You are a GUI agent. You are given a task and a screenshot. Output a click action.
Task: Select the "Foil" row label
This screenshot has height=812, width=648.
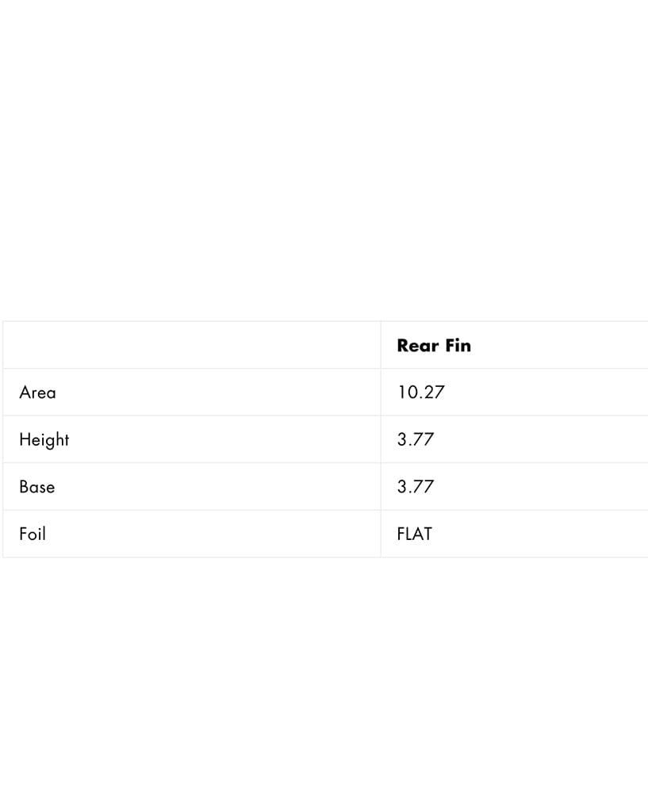coord(33,534)
